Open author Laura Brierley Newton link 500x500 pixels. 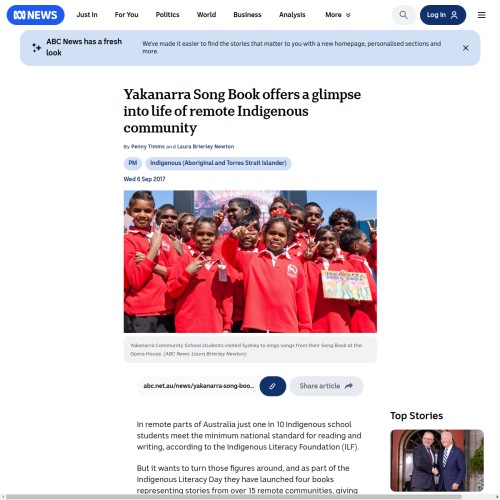pyautogui.click(x=205, y=146)
